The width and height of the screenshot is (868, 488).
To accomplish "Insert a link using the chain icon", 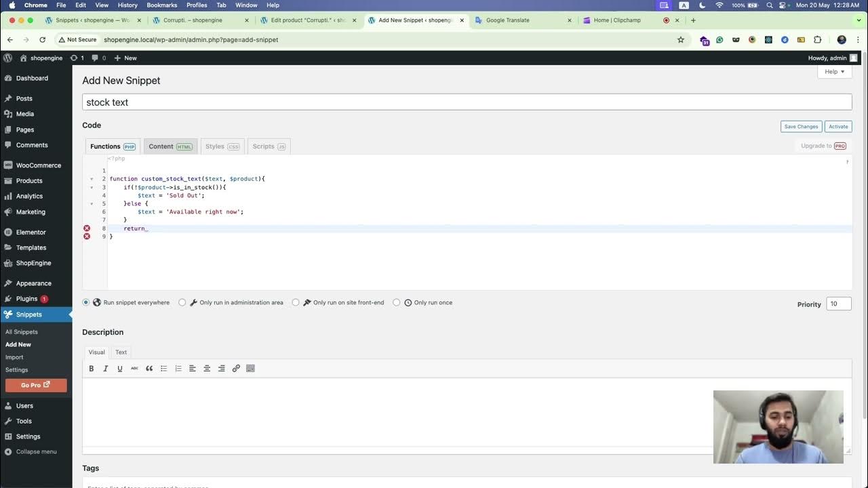I will [236, 368].
